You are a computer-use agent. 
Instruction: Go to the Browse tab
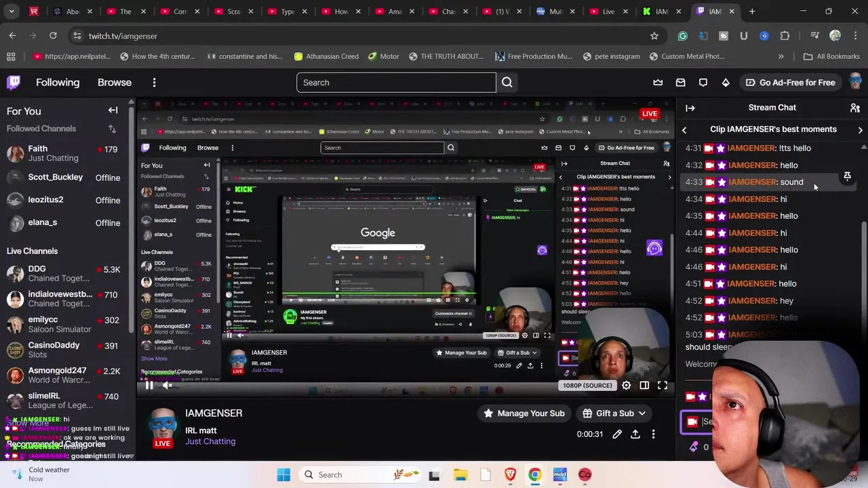tap(115, 83)
